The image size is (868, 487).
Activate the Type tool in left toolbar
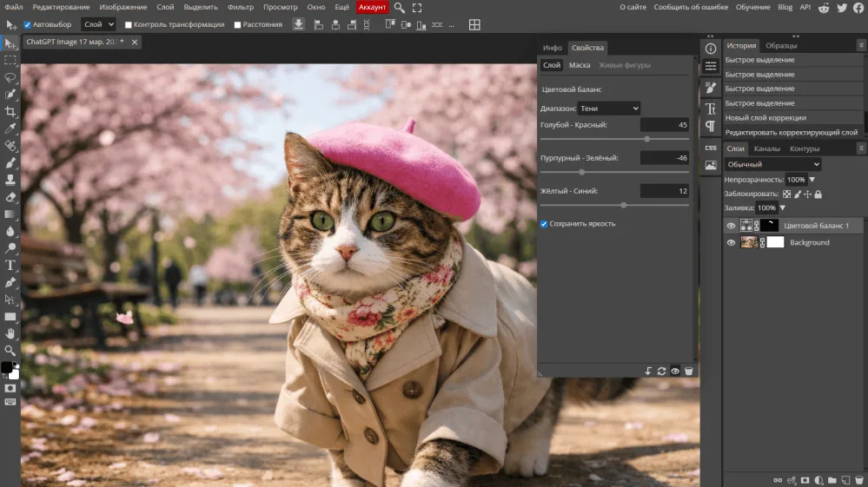[10, 265]
